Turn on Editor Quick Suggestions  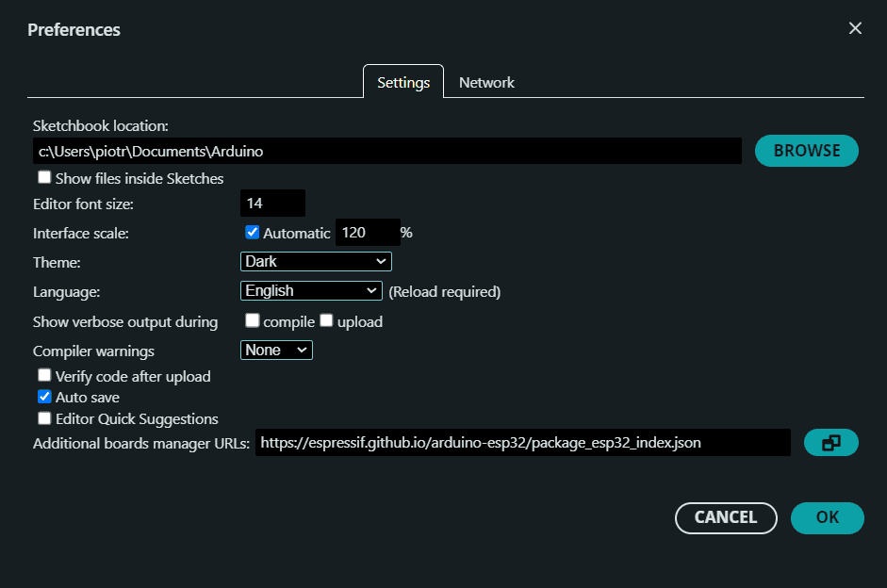coord(44,418)
